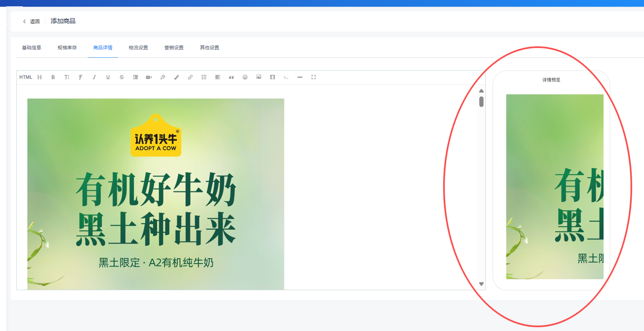Screen dimensions: 644x331
Task: Toggle strikethrough formatting
Action: point(122,77)
